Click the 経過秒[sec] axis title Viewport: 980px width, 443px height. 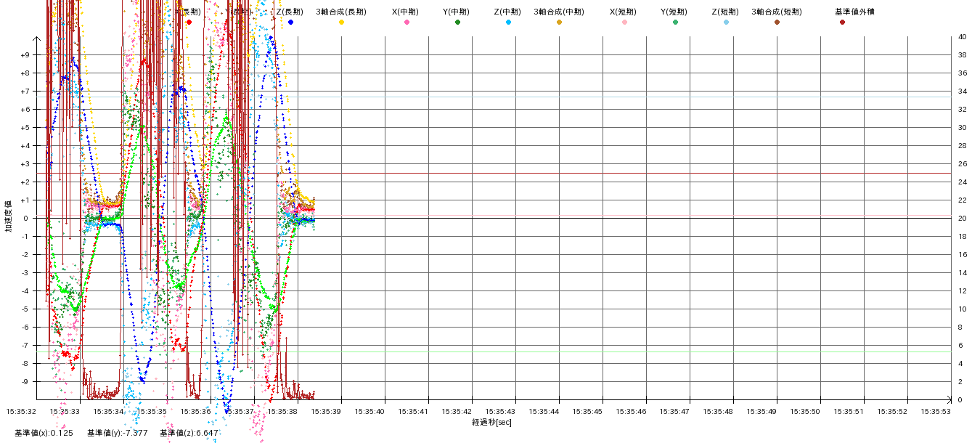[491, 422]
